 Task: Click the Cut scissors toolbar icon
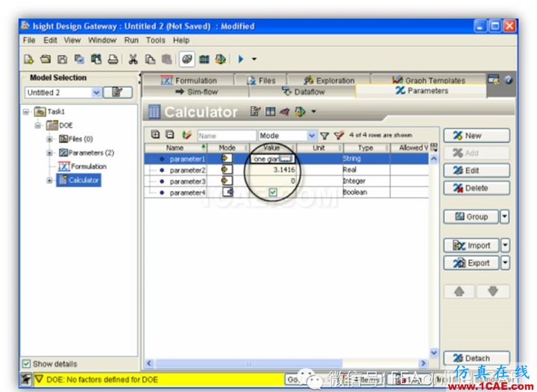(x=133, y=60)
